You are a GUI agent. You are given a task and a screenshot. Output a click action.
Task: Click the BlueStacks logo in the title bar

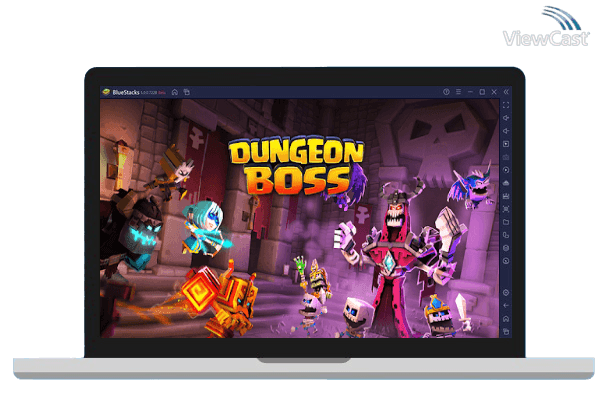pos(106,92)
